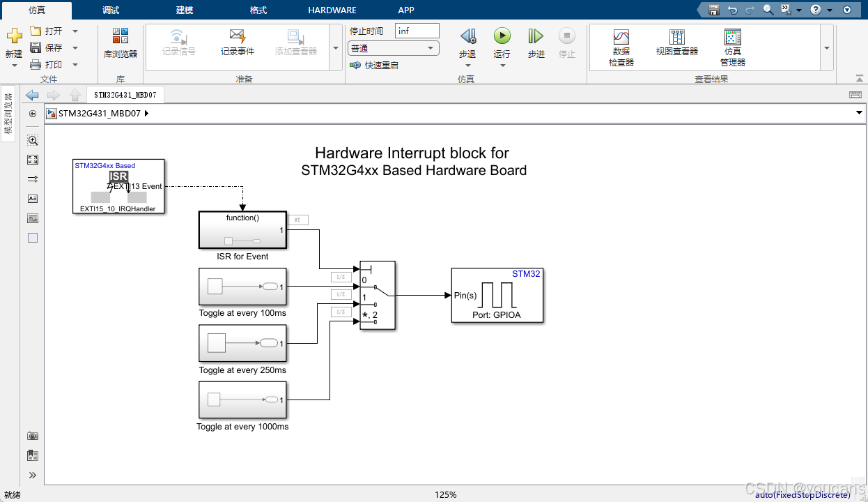Click the search magnifier in quick access bar
Screen dimensions: 868x502
(x=768, y=10)
